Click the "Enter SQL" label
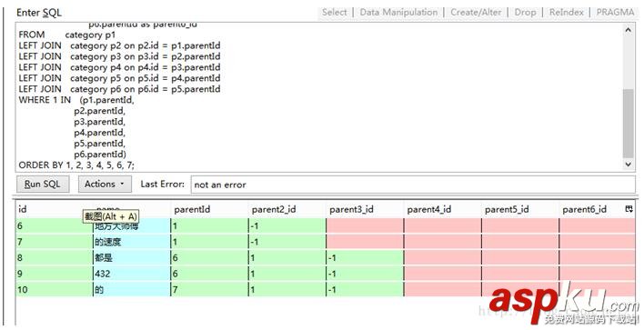 pos(39,13)
